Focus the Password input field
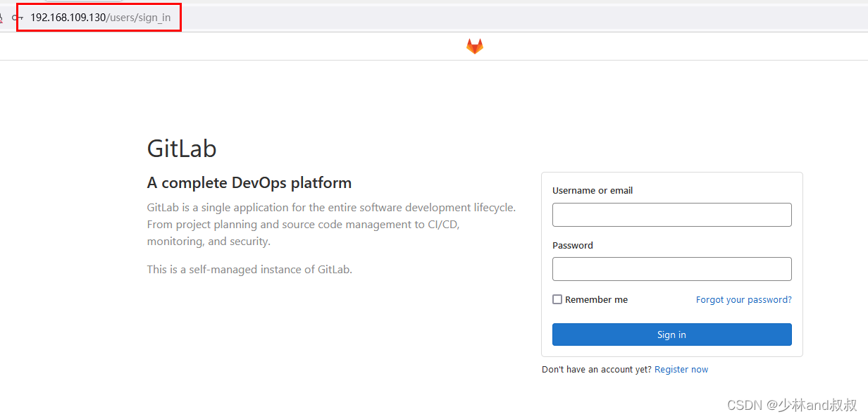This screenshot has height=419, width=868. 671,269
